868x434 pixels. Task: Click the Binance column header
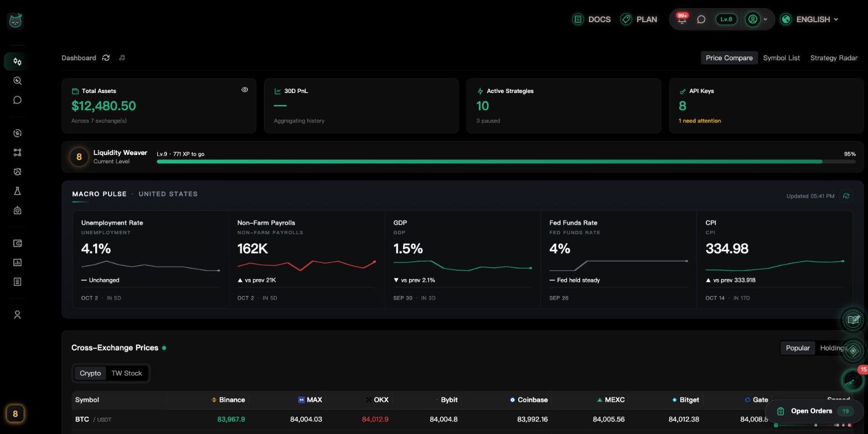pyautogui.click(x=228, y=400)
